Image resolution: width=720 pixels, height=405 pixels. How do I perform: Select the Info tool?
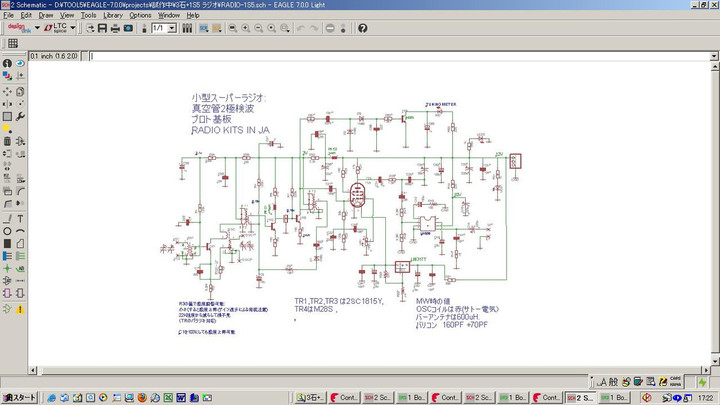pyautogui.click(x=7, y=64)
